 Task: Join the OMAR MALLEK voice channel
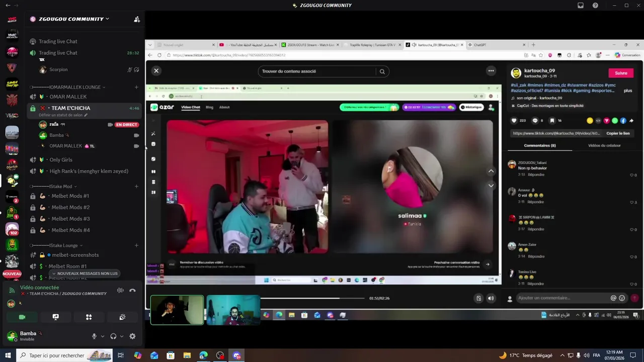point(84,97)
